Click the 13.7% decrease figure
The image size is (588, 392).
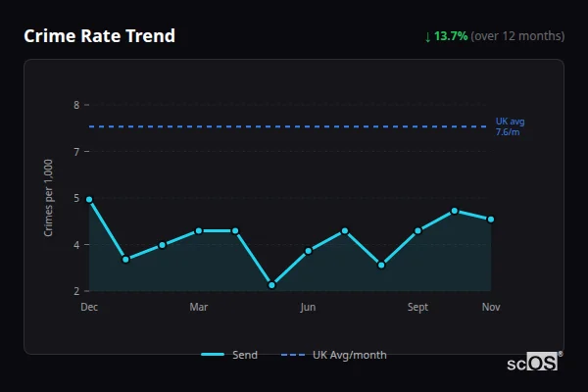(451, 36)
